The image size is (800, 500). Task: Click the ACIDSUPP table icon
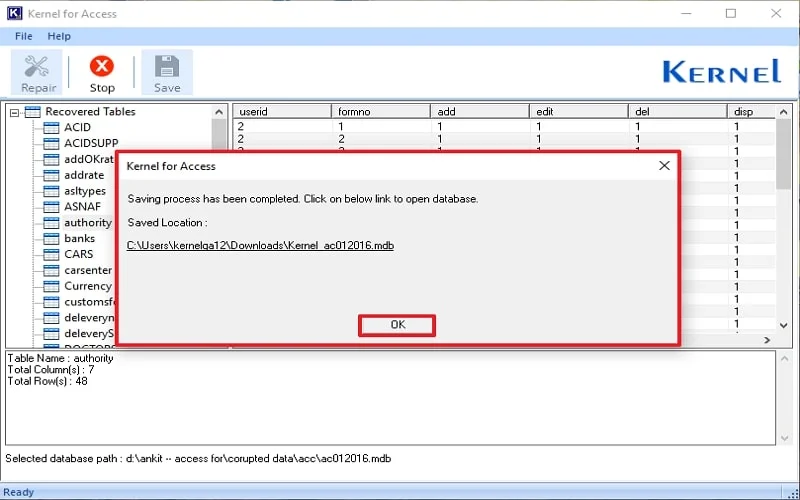[x=51, y=143]
